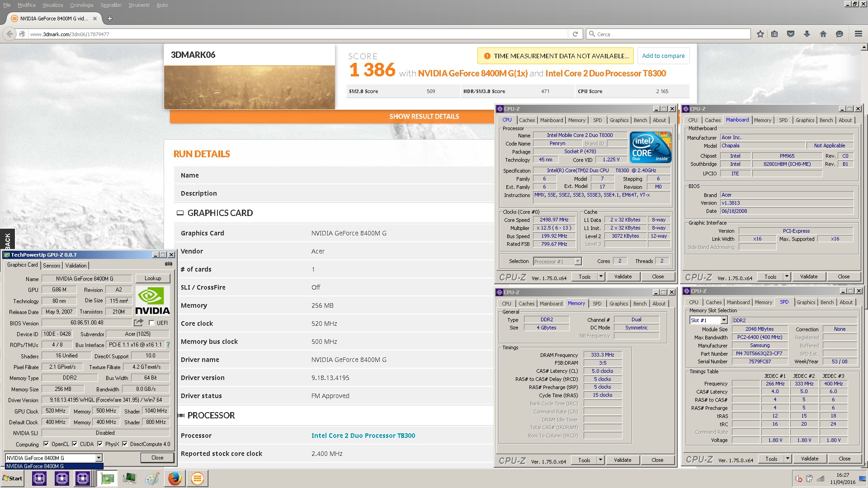Click Validate in CPU-Z Memory window

(623, 460)
